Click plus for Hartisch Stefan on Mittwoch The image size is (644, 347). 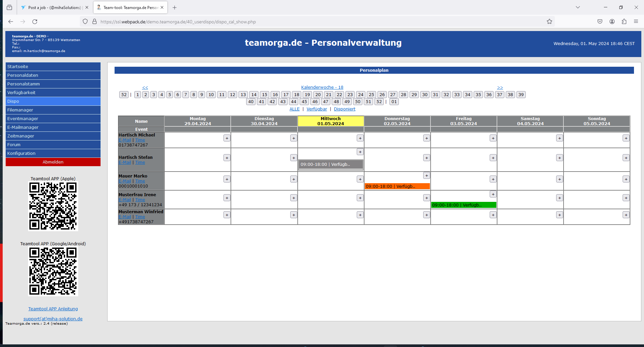[x=360, y=152]
